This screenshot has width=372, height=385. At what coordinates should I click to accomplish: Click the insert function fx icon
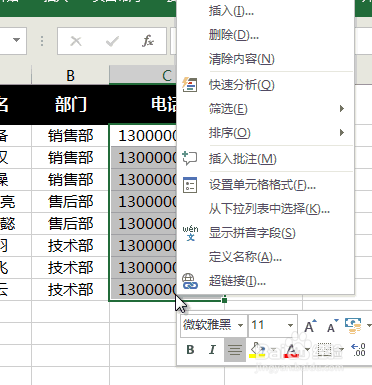tap(148, 41)
